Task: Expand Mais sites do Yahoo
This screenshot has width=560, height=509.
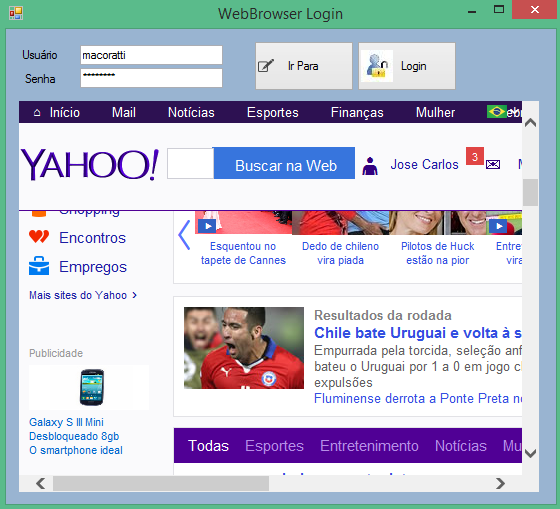Action: pos(83,295)
